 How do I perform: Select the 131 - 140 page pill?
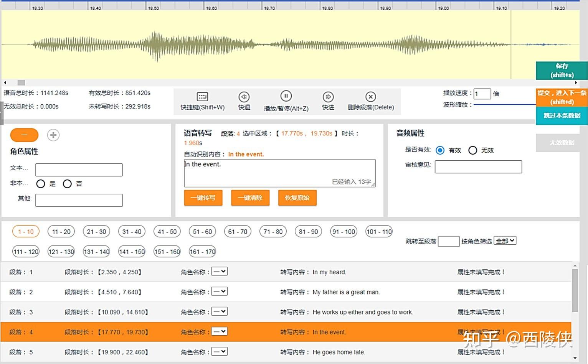pyautogui.click(x=96, y=252)
